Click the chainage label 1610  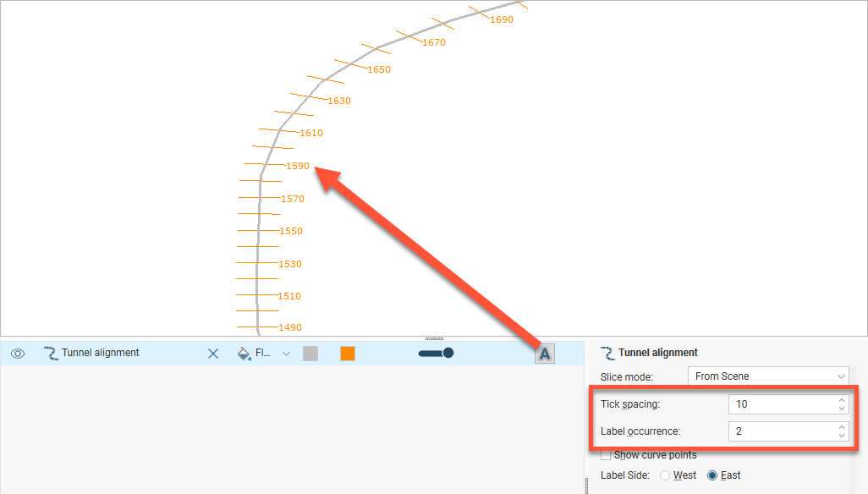click(x=311, y=133)
